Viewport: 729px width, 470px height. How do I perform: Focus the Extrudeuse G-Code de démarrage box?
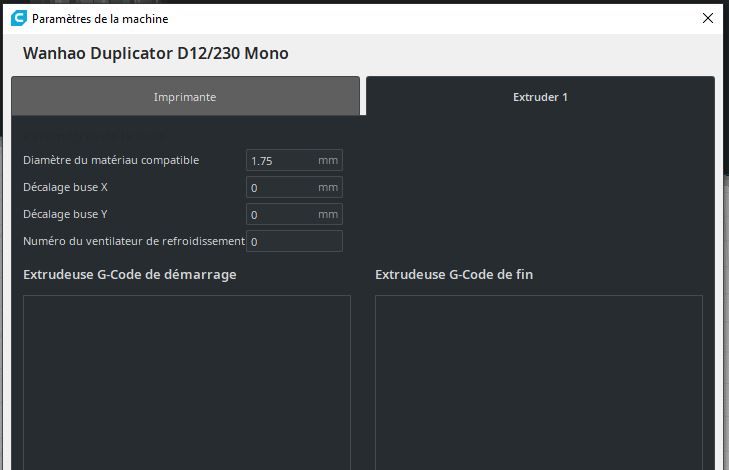(x=187, y=382)
